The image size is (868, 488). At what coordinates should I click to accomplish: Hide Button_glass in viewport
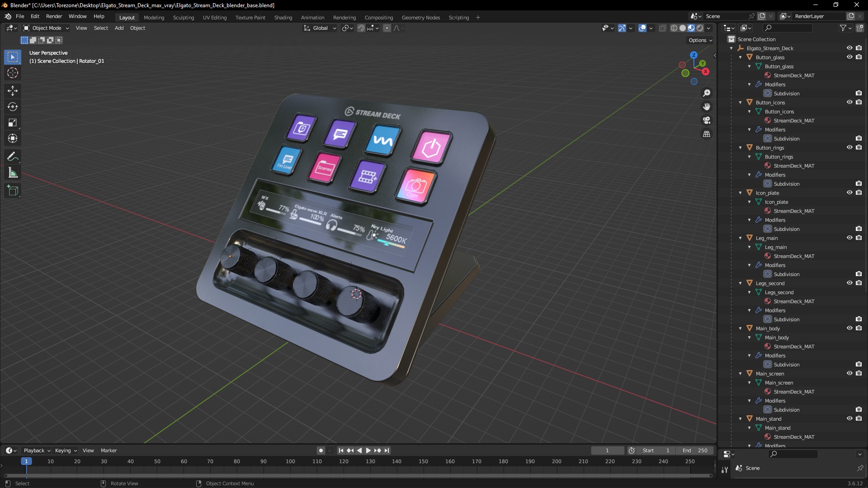coord(849,57)
